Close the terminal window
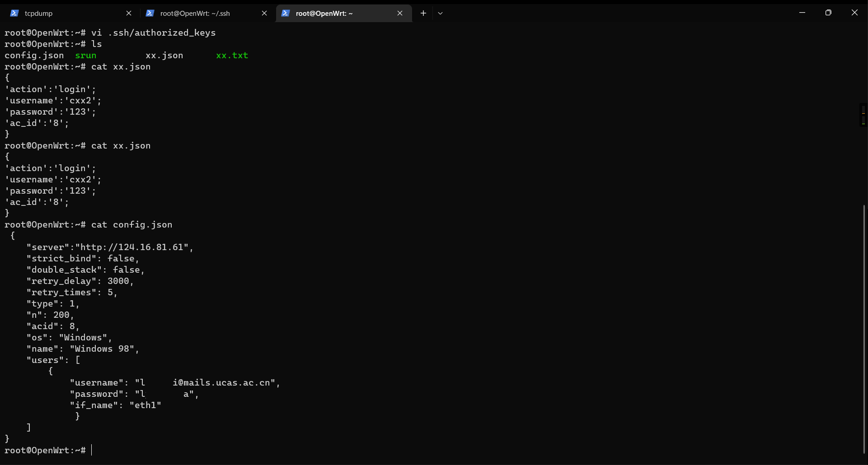Image resolution: width=868 pixels, height=465 pixels. point(854,13)
